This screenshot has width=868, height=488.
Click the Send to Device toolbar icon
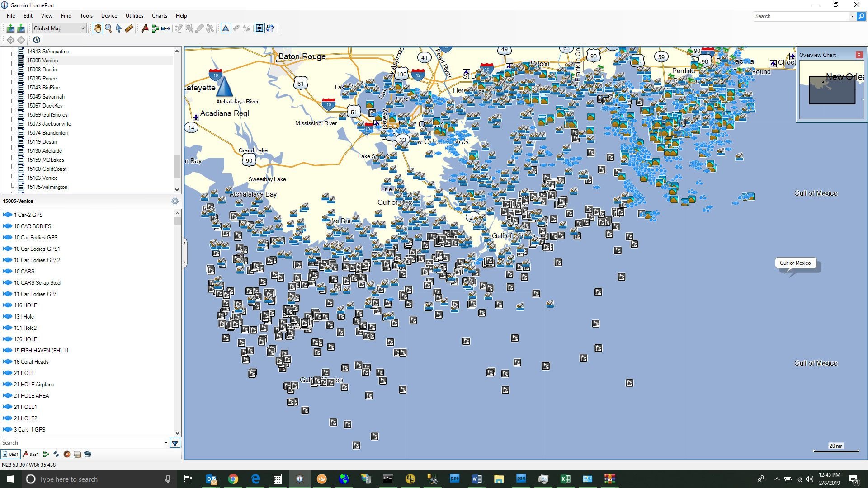10,28
